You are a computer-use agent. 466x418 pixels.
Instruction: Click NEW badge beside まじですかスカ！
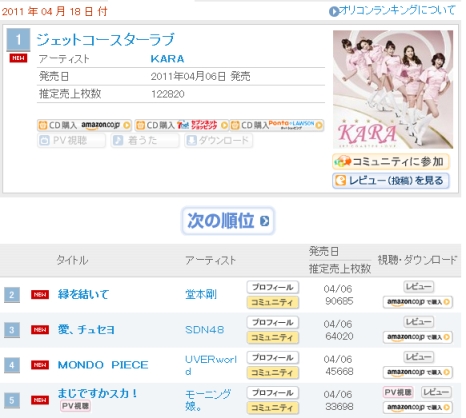[40, 400]
